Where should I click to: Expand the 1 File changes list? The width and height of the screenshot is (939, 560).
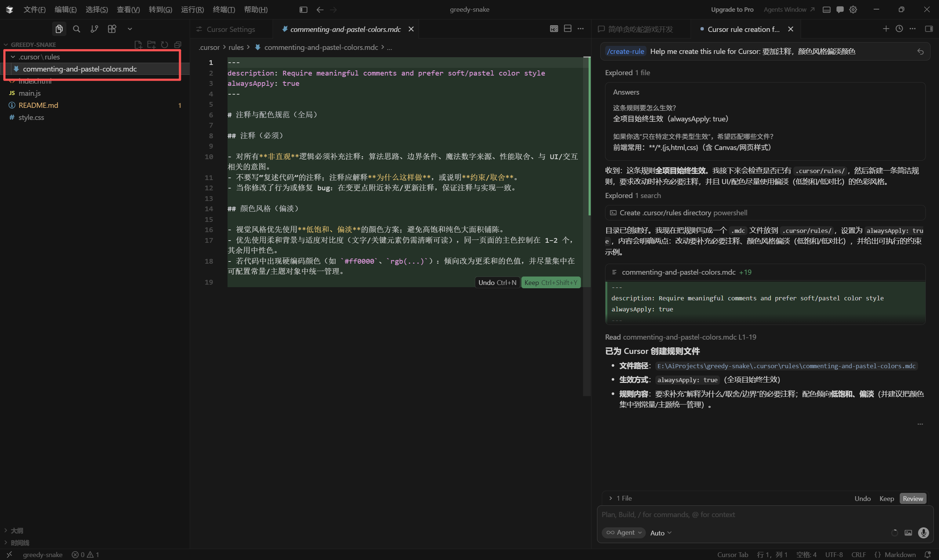[x=620, y=498]
